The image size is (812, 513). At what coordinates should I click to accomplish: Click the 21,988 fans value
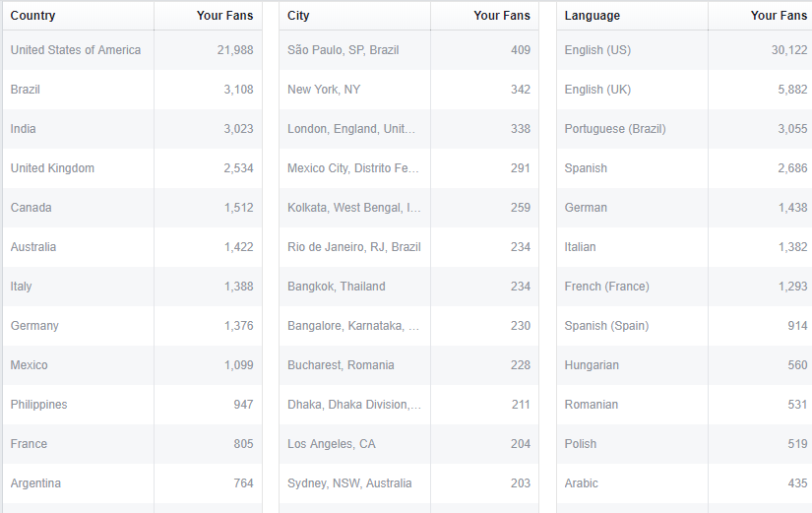(235, 50)
